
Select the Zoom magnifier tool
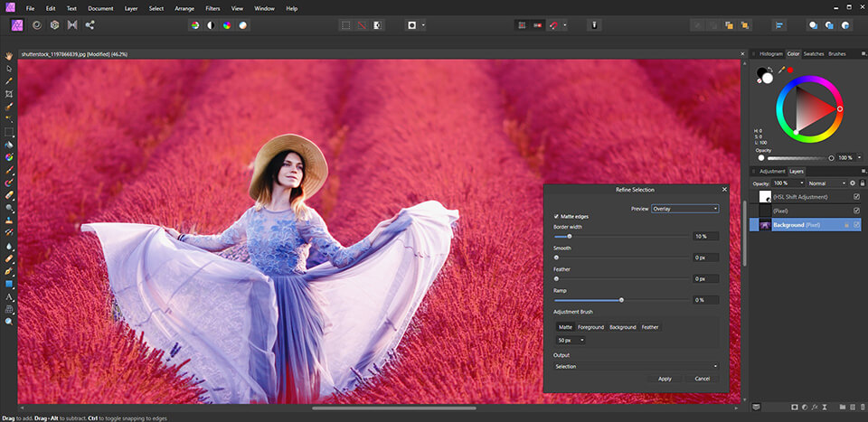coord(9,322)
